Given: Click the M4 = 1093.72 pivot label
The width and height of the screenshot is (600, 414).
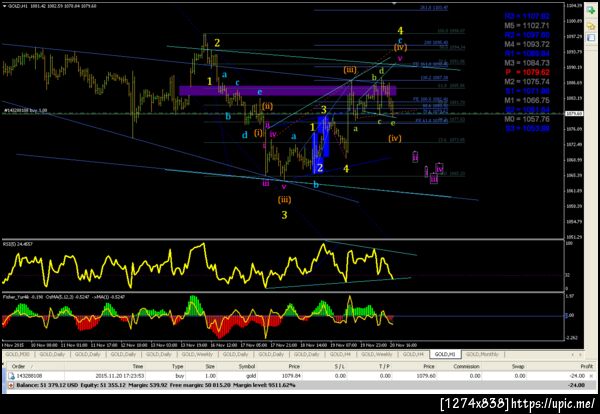Looking at the screenshot, I should click(527, 44).
